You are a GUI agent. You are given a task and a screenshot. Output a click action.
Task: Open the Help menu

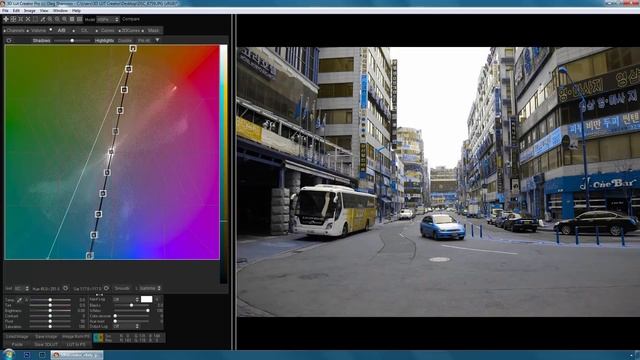pyautogui.click(x=76, y=11)
